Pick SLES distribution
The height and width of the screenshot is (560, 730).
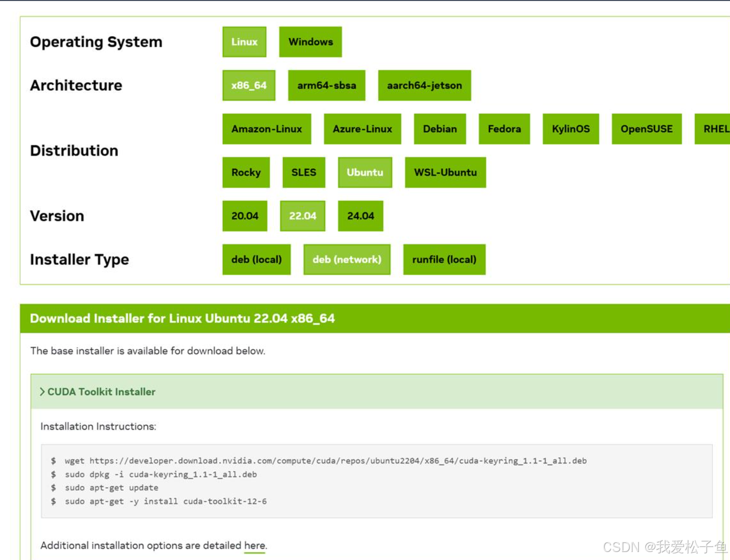[x=304, y=173]
